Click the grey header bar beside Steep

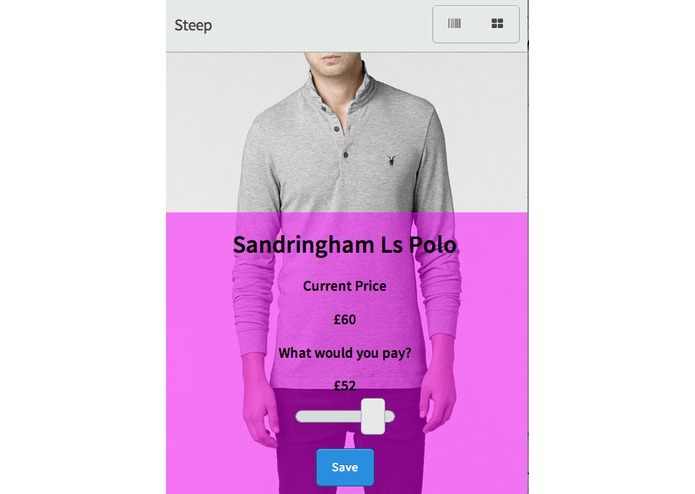pos(319,25)
